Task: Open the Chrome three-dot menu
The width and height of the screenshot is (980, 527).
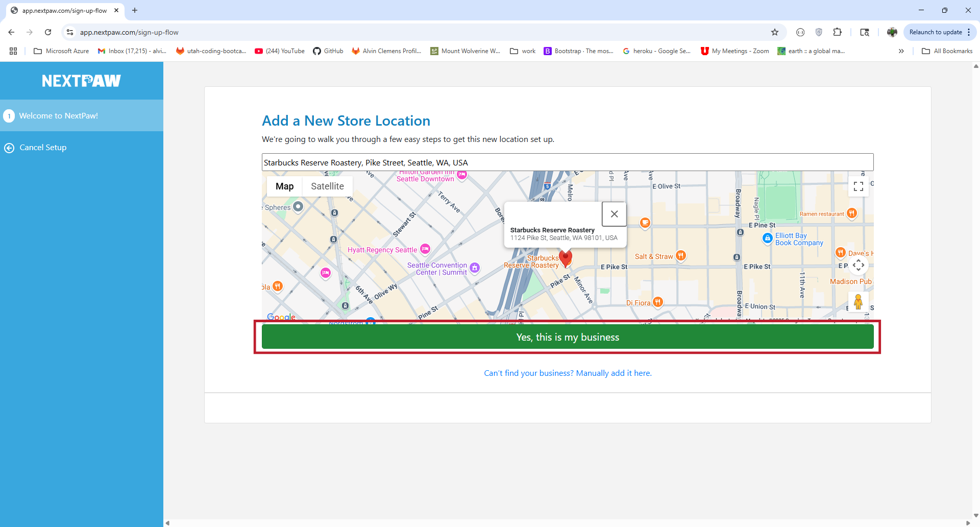Action: [x=969, y=32]
